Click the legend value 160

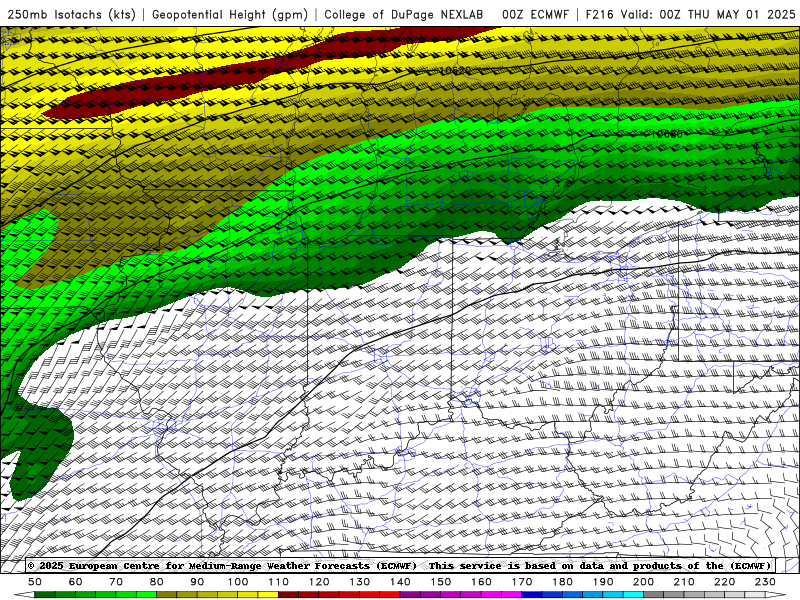click(x=481, y=582)
